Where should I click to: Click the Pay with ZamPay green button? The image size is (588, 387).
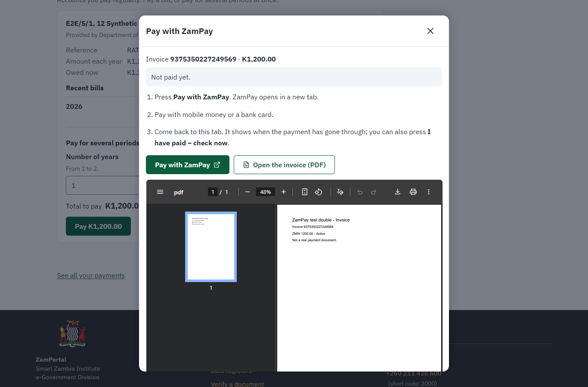coord(188,165)
